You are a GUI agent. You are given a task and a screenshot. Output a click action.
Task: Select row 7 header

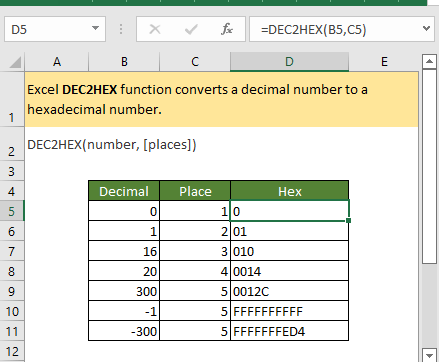pyautogui.click(x=12, y=251)
